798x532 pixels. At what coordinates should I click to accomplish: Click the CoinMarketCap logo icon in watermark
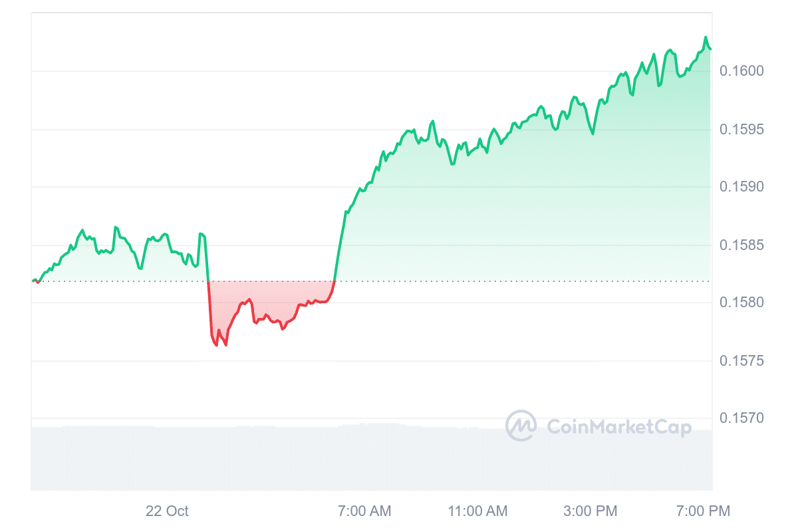pyautogui.click(x=521, y=426)
